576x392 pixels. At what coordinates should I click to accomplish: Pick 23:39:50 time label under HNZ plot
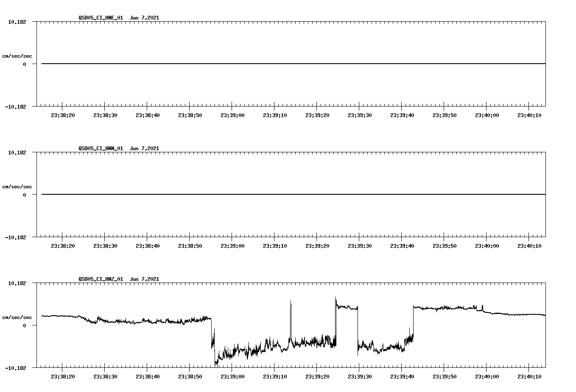click(445, 377)
